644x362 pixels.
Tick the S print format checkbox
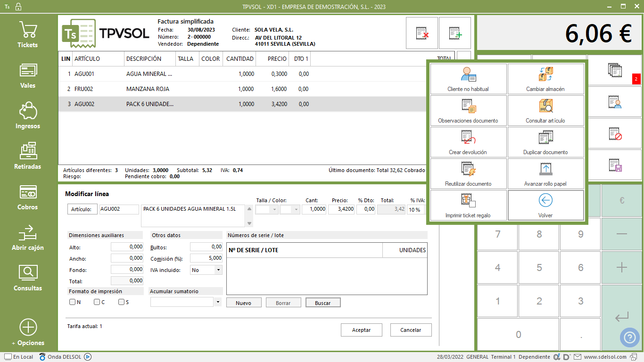[x=121, y=302]
